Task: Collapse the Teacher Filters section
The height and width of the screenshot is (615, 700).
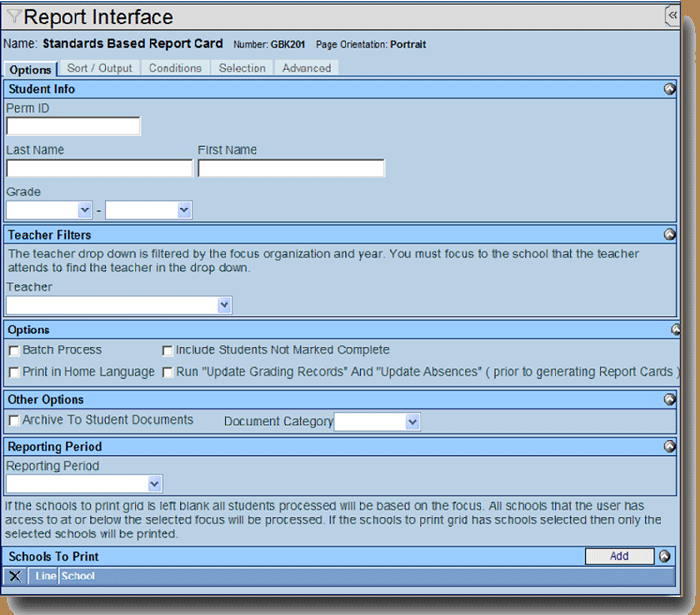Action: 670,235
